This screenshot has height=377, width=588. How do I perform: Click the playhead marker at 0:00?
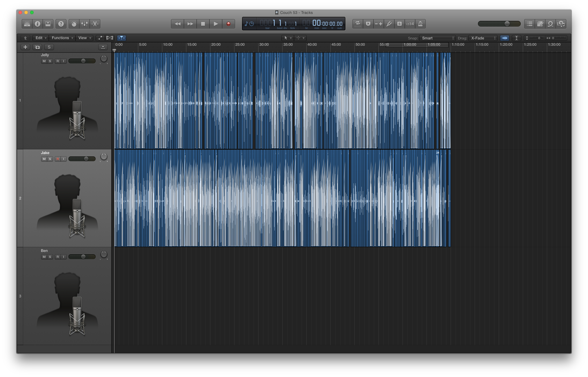[114, 50]
